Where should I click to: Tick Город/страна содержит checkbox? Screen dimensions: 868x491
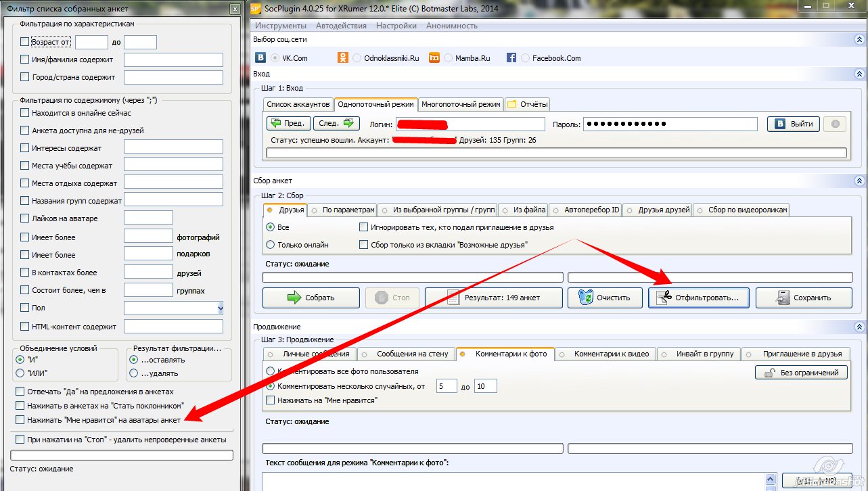(25, 77)
